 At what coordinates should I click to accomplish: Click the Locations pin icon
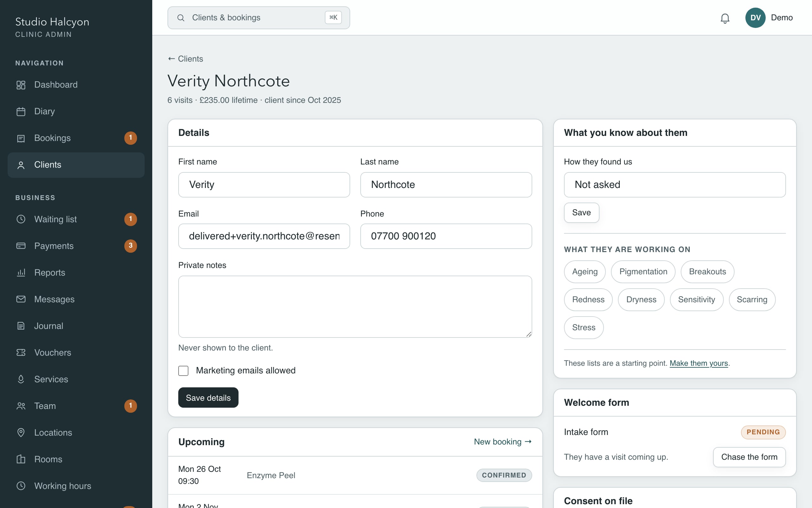tap(21, 432)
